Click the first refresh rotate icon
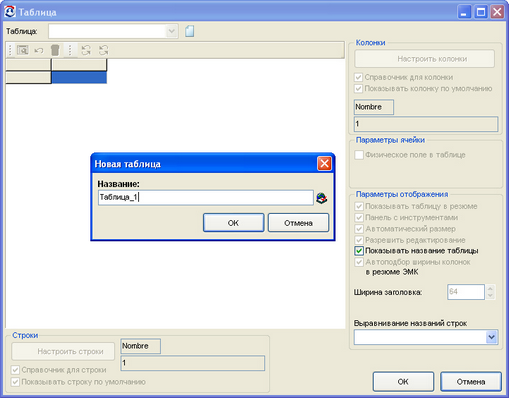The image size is (509, 398). [86, 50]
